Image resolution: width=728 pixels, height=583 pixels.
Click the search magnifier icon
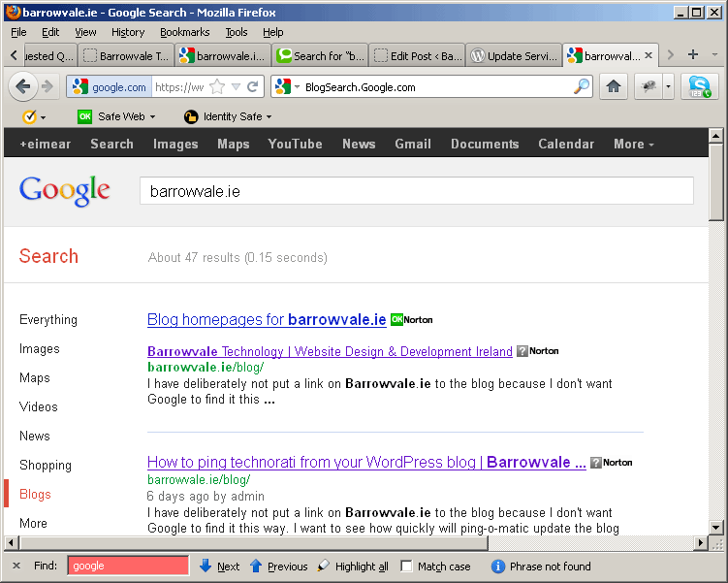coord(582,87)
